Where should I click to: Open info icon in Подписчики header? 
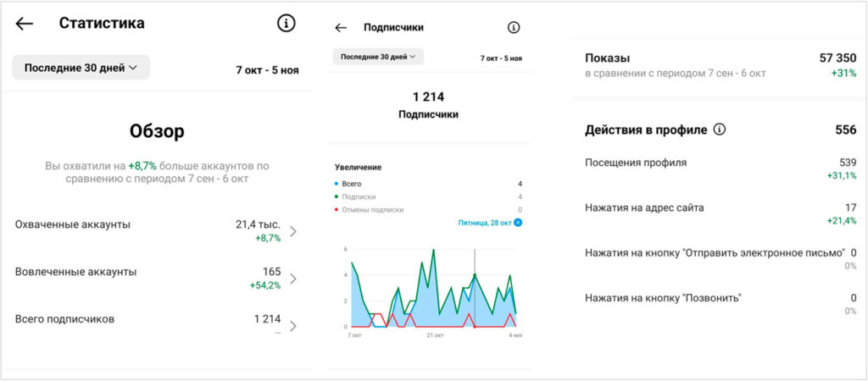tap(514, 28)
